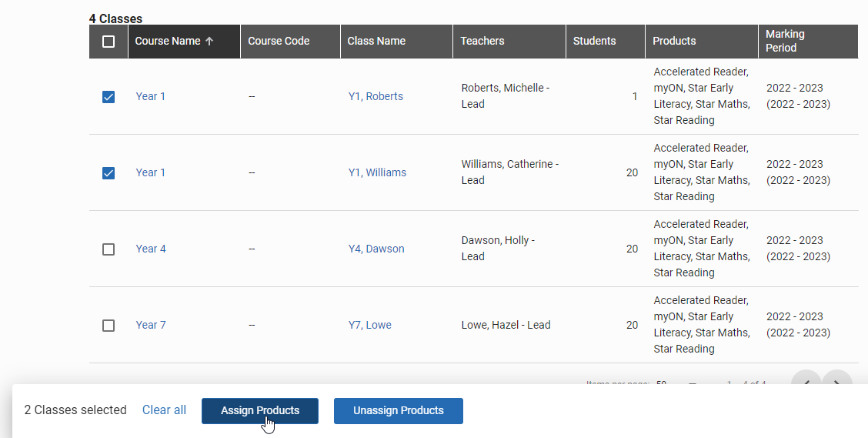Click Clear all to deselect classes
Viewport: 868px width, 438px height.
click(x=164, y=410)
